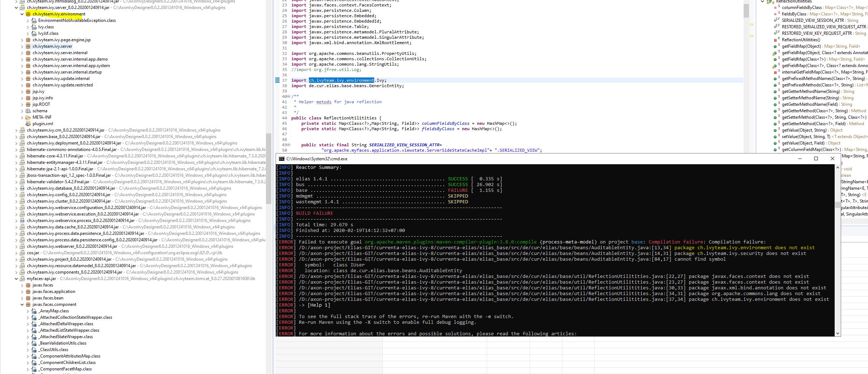Click the ch.ivyteam.ivy.cm jar icon
The width and height of the screenshot is (868, 374).
point(22,130)
